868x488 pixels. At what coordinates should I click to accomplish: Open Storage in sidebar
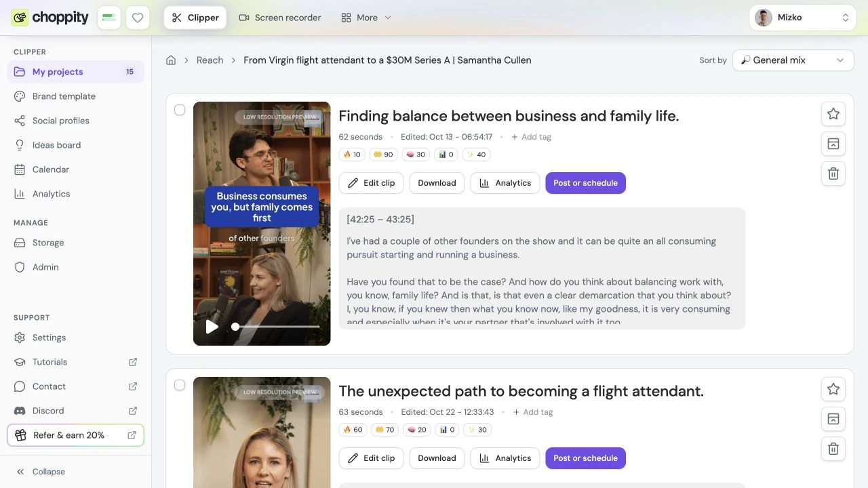pyautogui.click(x=75, y=243)
